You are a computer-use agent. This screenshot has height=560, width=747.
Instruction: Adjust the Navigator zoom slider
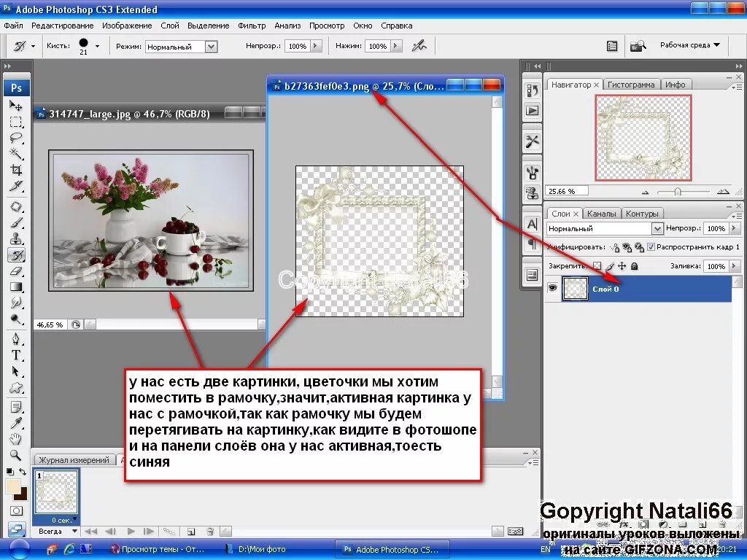[678, 192]
